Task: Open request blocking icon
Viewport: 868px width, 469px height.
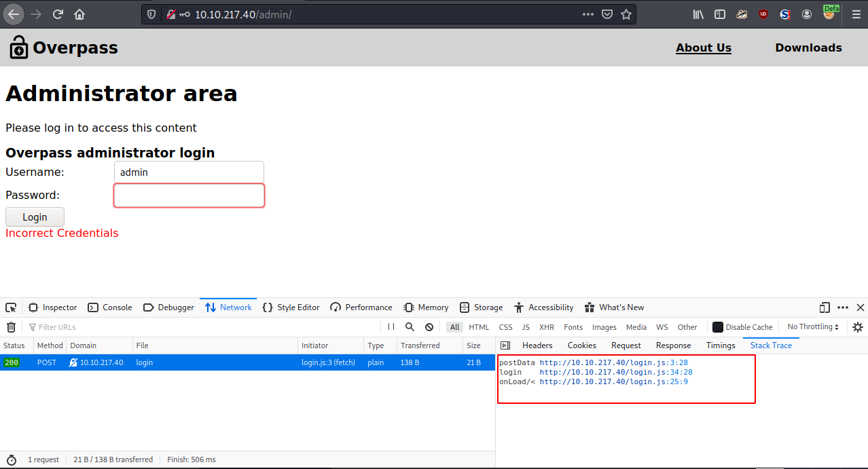Action: [429, 326]
